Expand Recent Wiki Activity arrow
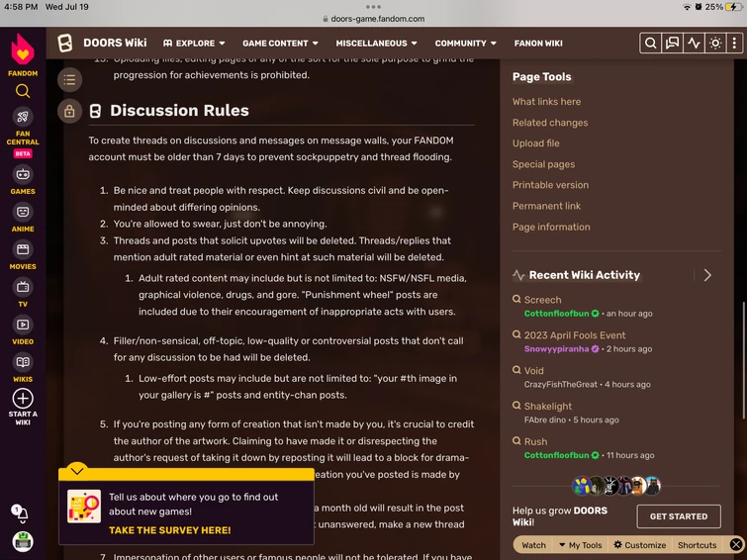The width and height of the screenshot is (747, 560). tap(707, 275)
